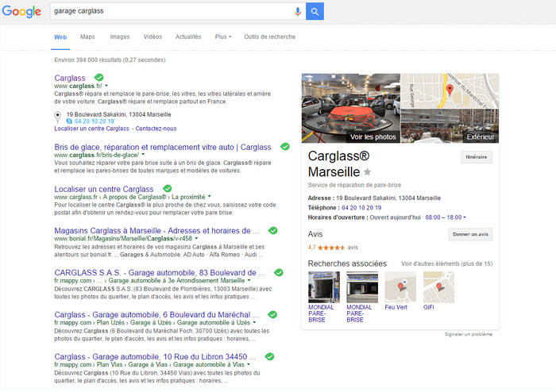
Task: Click green checkmark beside Bris de glace result
Action: (x=284, y=147)
